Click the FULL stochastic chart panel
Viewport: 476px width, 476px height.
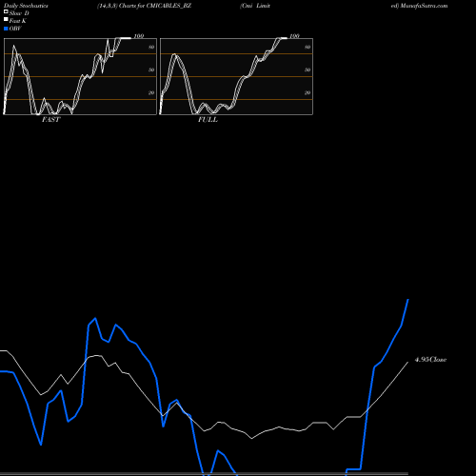point(236,76)
